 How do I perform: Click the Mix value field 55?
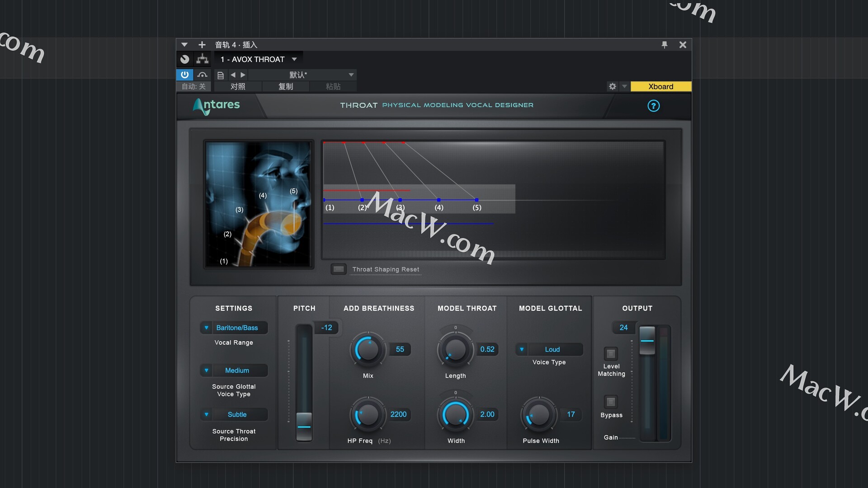coord(400,349)
